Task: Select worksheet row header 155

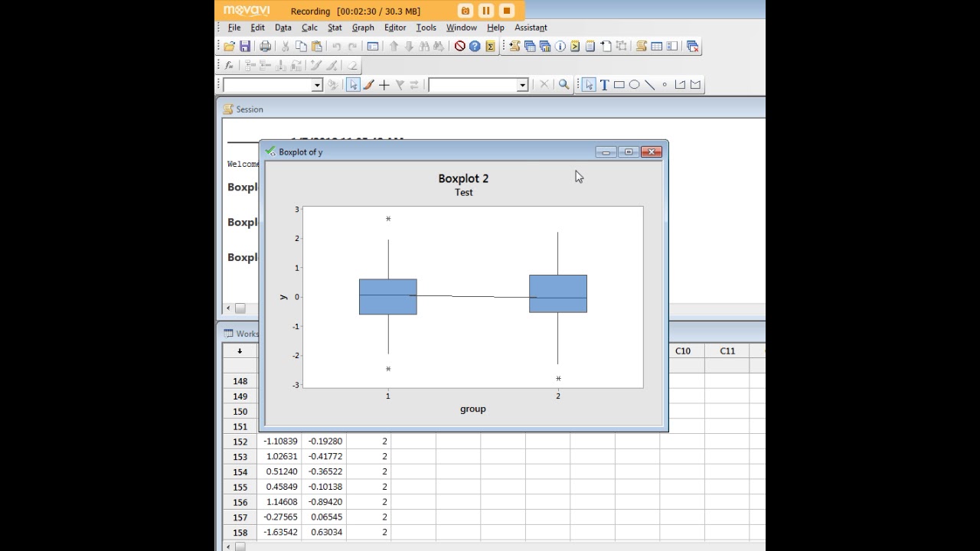Action: click(240, 487)
